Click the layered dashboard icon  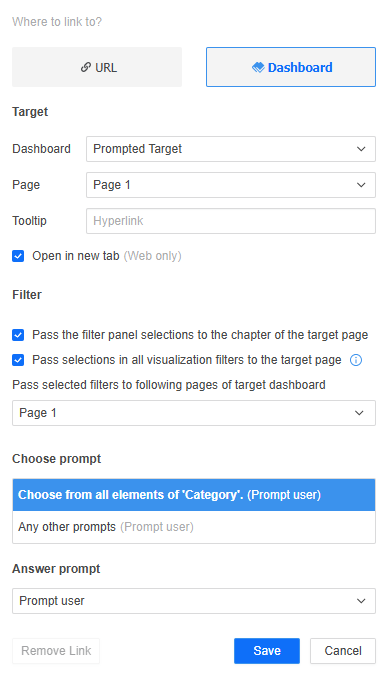tap(258, 67)
